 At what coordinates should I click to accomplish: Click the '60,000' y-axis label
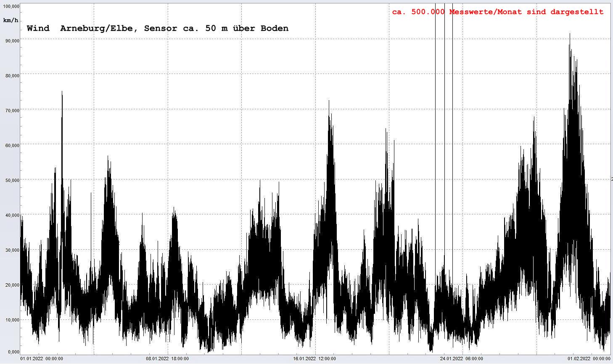(x=12, y=145)
